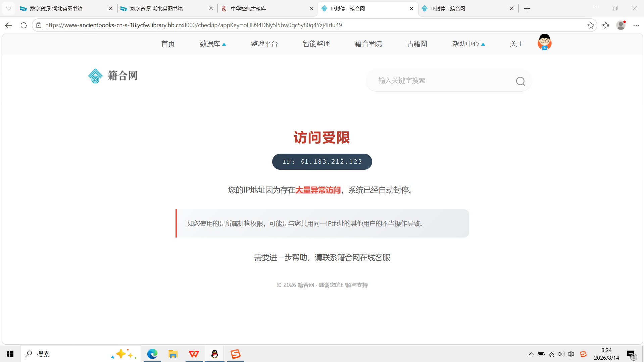This screenshot has height=362, width=644.
Task: Click the 访问受限 heading
Action: tap(322, 138)
